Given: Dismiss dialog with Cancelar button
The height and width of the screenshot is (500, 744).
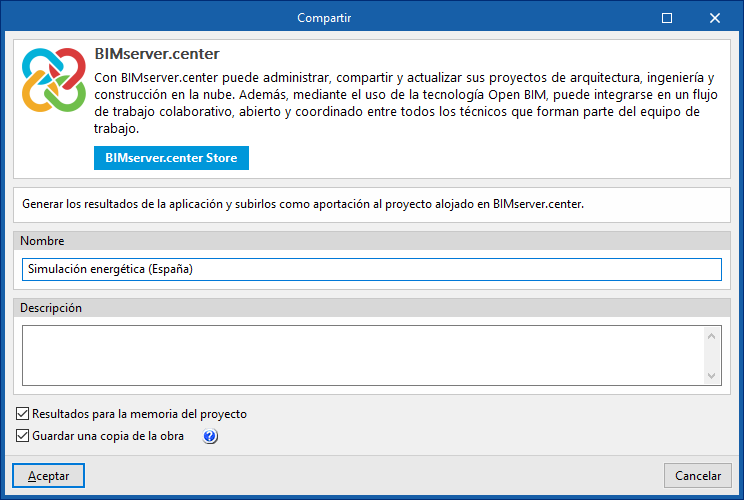Looking at the screenshot, I should coord(698,475).
